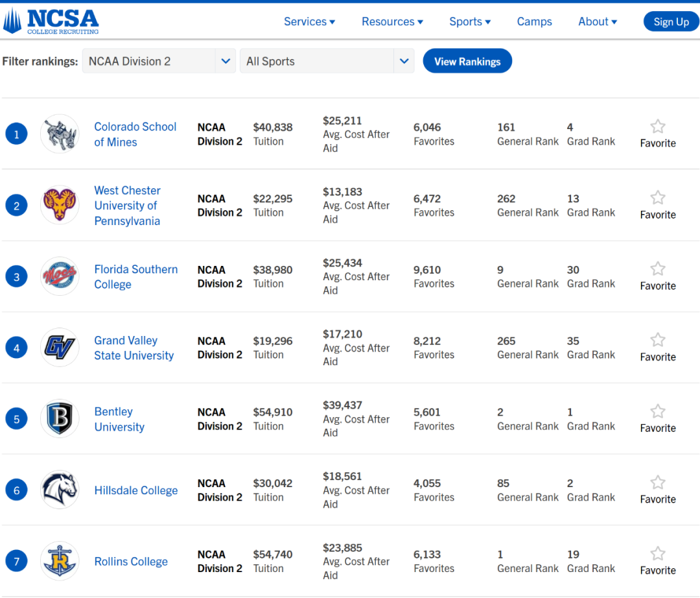
Task: Open the Colorado School of Mines logo
Action: (60, 134)
